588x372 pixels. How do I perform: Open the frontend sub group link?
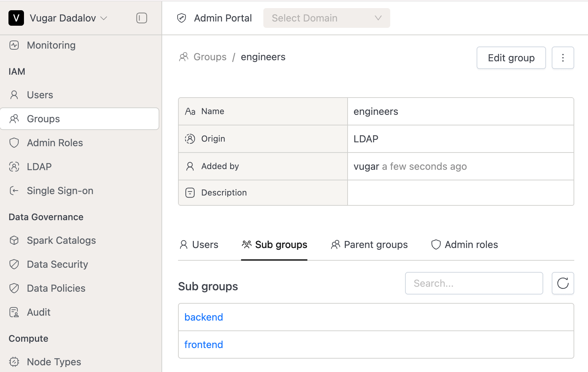[204, 345]
